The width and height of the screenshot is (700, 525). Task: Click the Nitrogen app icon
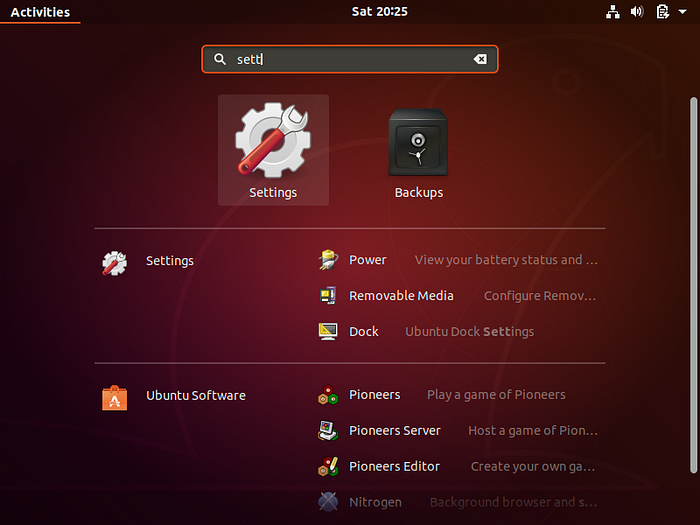(328, 502)
